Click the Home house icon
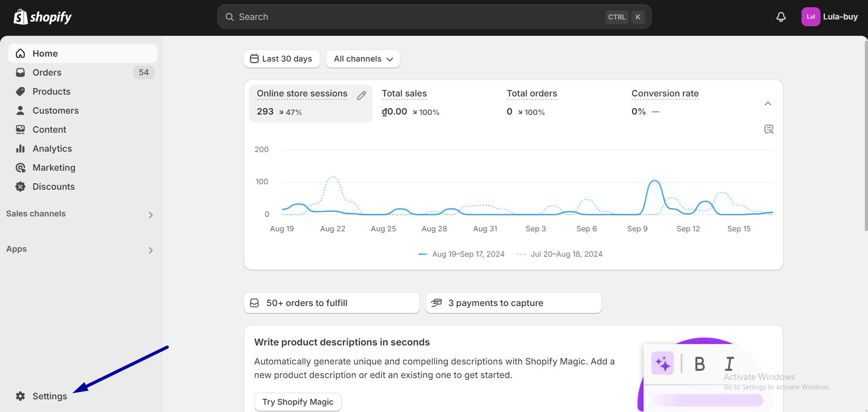This screenshot has height=412, width=868. click(20, 53)
